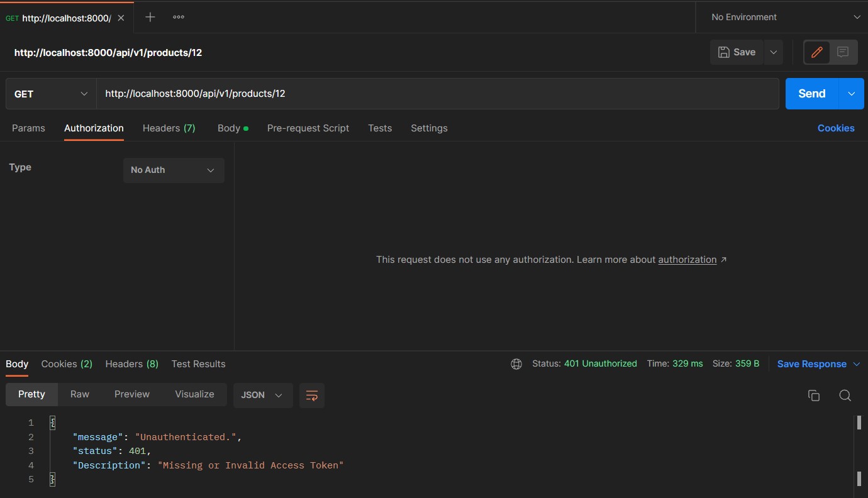Toggle line wrapping in the response viewer
The width and height of the screenshot is (868, 498).
point(311,395)
